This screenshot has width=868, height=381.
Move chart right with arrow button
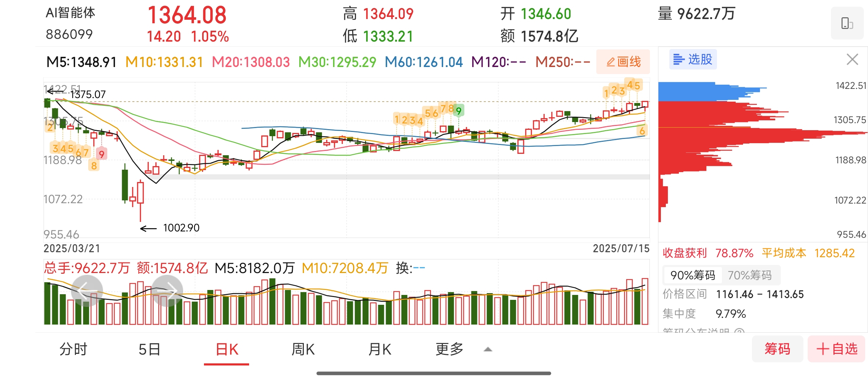[167, 291]
